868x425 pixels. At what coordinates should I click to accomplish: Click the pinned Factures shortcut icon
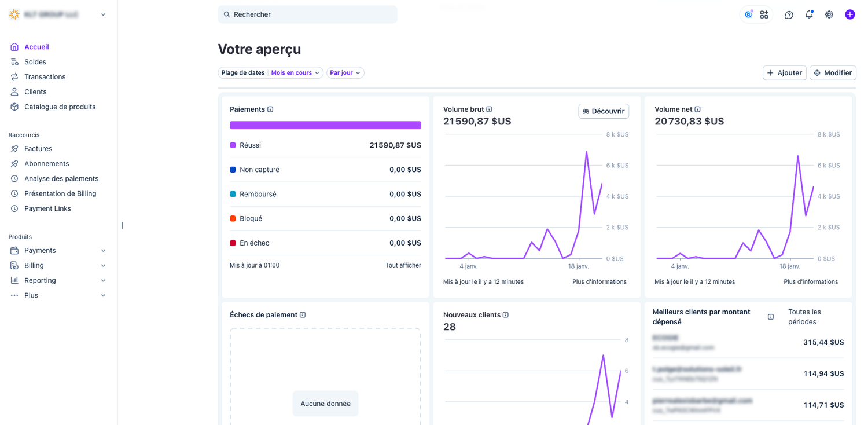coord(14,149)
